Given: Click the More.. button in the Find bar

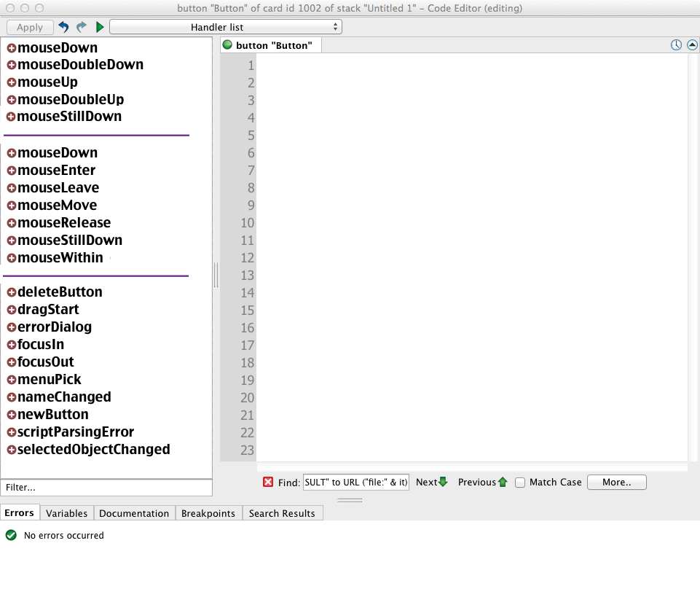Looking at the screenshot, I should tap(616, 482).
